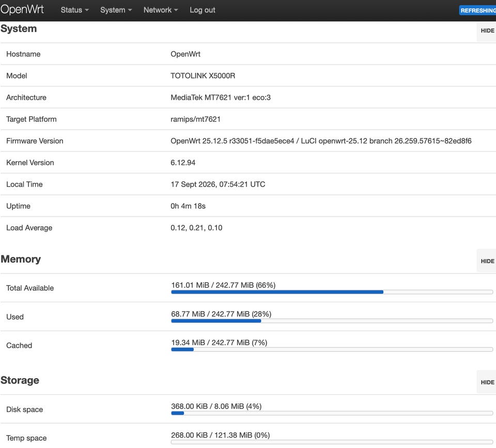Image resolution: width=496 pixels, height=448 pixels.
Task: Click the Total Available row label
Action: pos(30,288)
